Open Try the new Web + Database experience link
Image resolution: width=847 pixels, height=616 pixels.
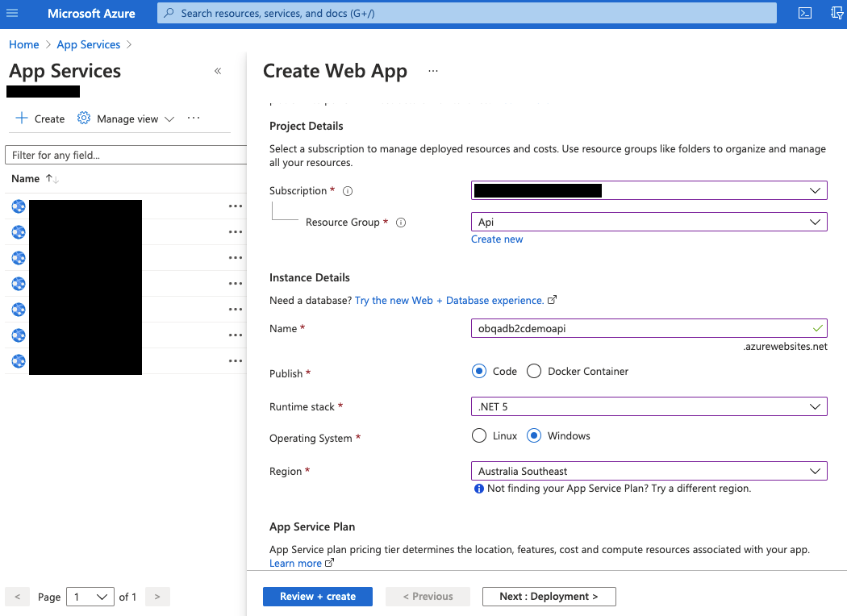coord(449,300)
